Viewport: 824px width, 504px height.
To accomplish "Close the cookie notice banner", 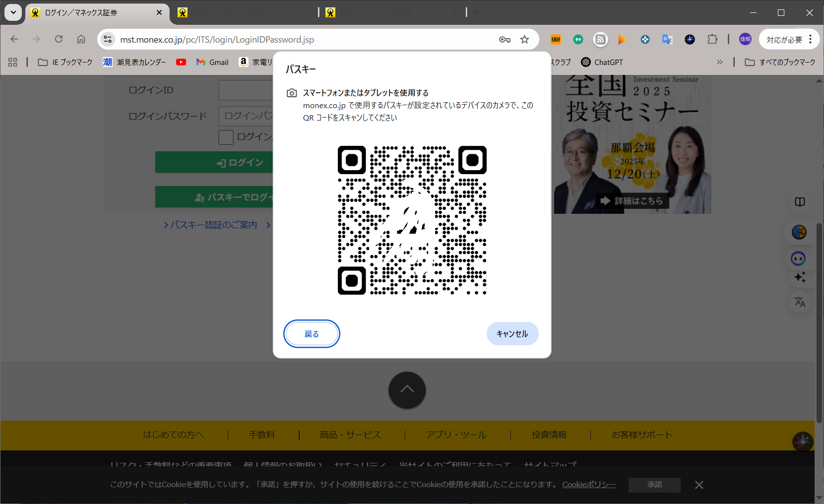I will [x=699, y=485].
